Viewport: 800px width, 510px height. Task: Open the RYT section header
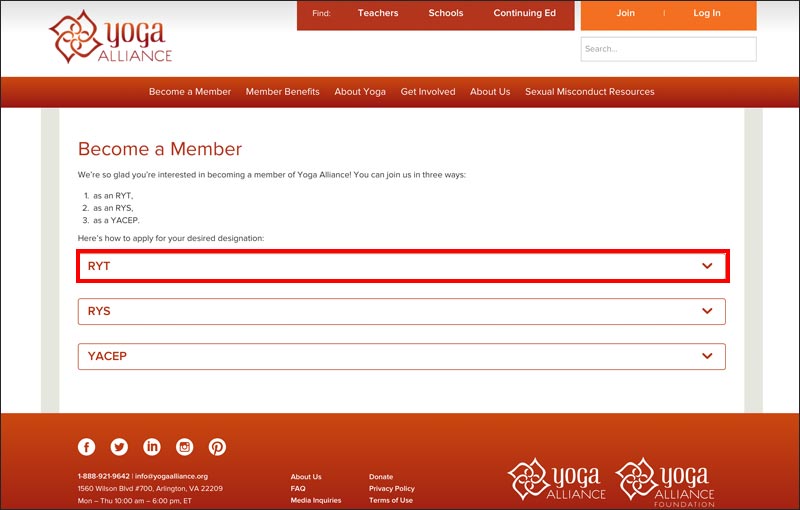click(x=402, y=266)
